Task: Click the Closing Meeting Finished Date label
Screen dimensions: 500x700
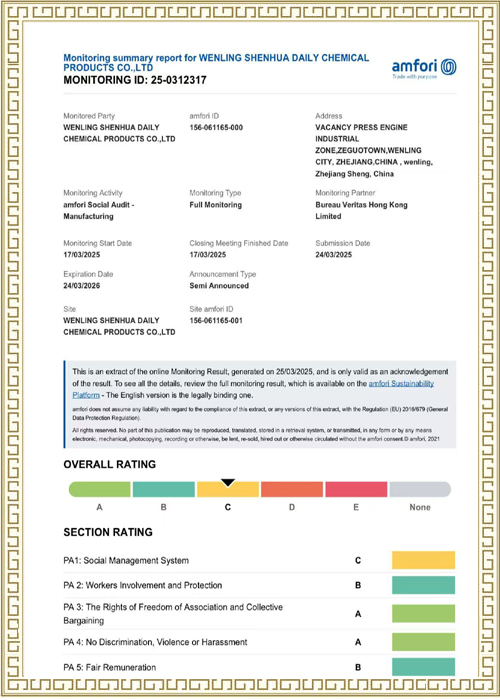Action: pyautogui.click(x=239, y=243)
